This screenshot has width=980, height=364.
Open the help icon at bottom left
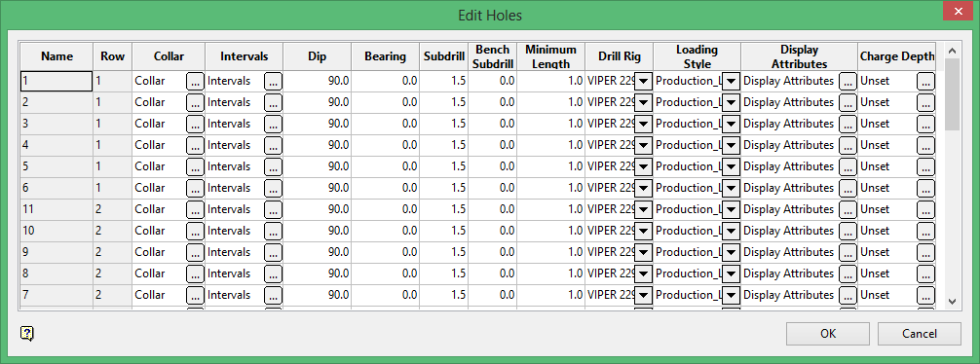tap(27, 334)
